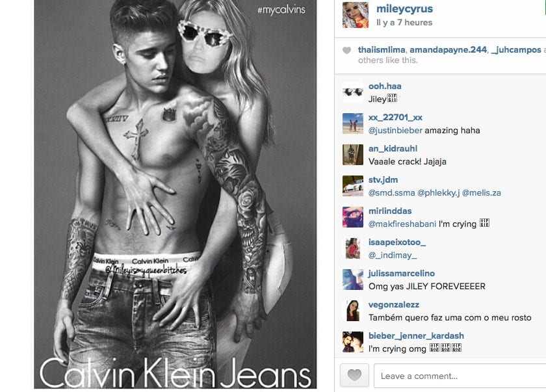The image size is (546, 392).
Task: Open ooh.haa commenter avatar
Action: click(353, 92)
